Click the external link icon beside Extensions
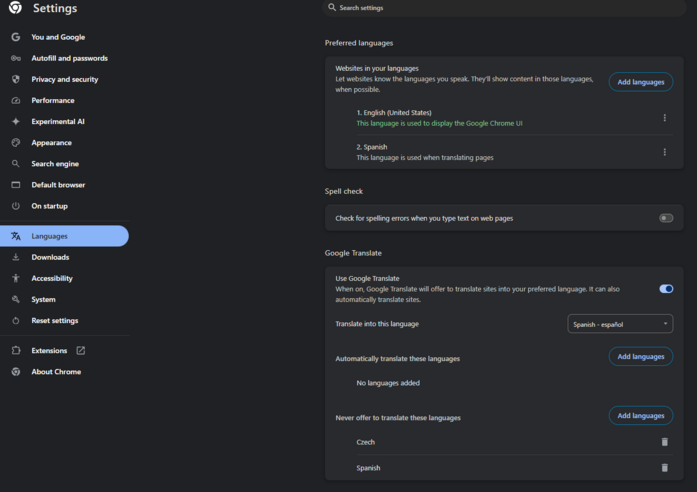Screen dimensions: 697x492 (80, 350)
